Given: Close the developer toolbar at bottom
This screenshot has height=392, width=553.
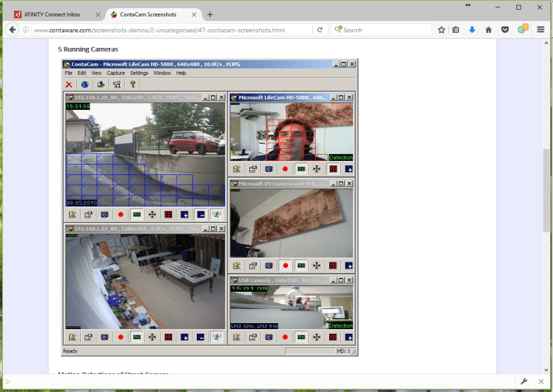Looking at the screenshot, I should point(542,382).
